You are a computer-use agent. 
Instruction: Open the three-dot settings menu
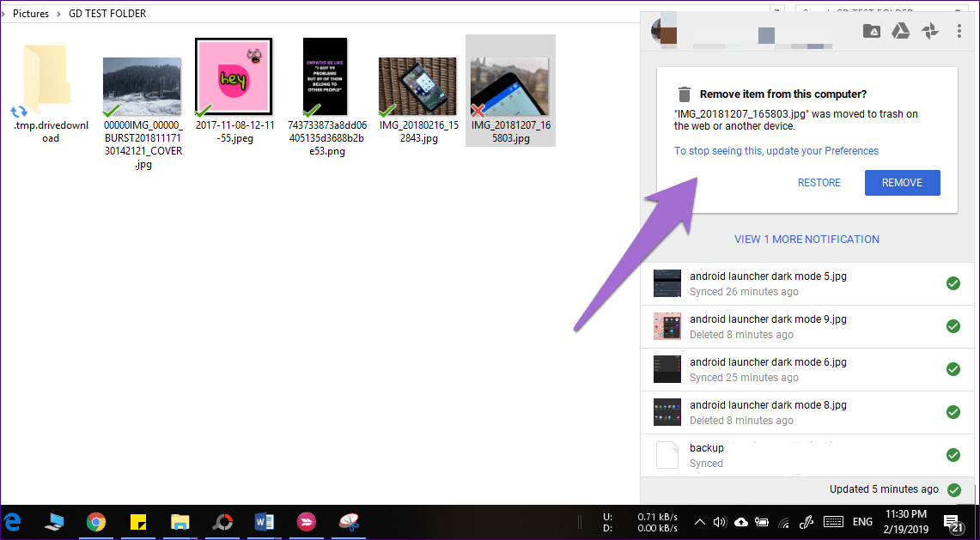coord(959,32)
